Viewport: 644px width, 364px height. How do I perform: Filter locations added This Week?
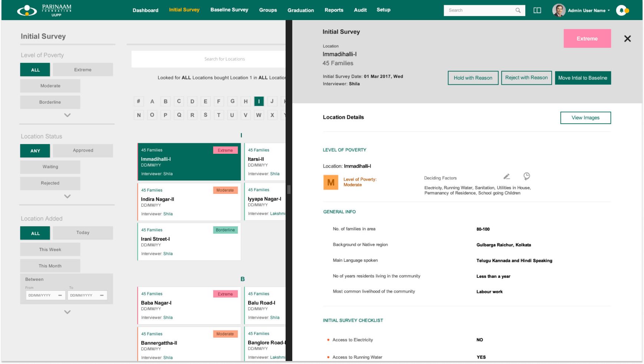[x=50, y=249]
